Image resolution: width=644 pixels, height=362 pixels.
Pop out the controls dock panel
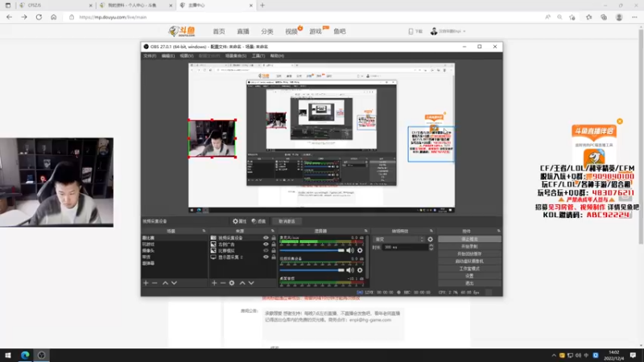click(x=498, y=231)
